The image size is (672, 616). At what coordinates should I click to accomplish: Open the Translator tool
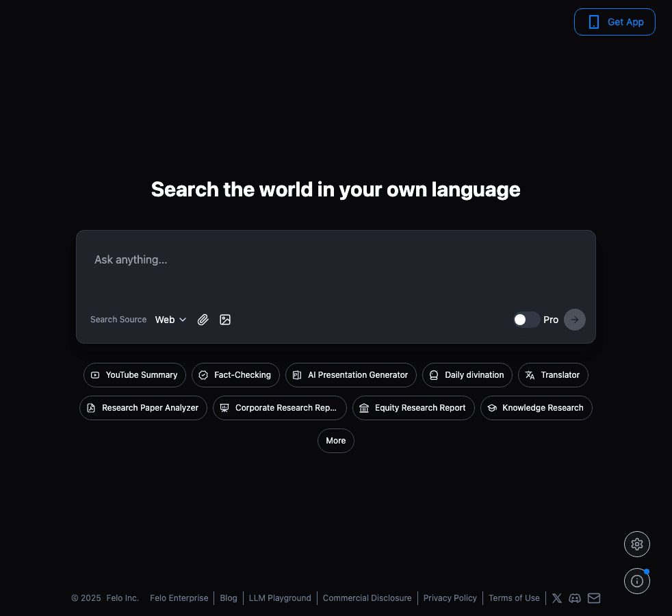click(x=553, y=375)
